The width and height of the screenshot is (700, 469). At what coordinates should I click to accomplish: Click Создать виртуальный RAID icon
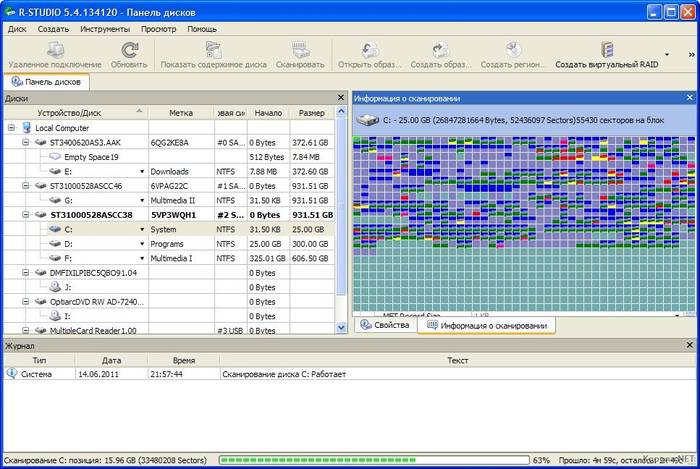pos(607,50)
